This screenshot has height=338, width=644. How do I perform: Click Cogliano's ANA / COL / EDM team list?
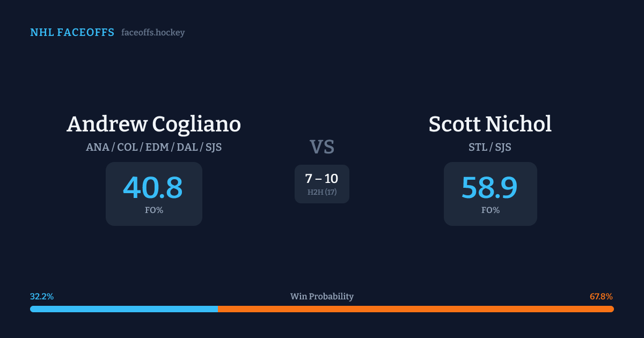tap(153, 147)
